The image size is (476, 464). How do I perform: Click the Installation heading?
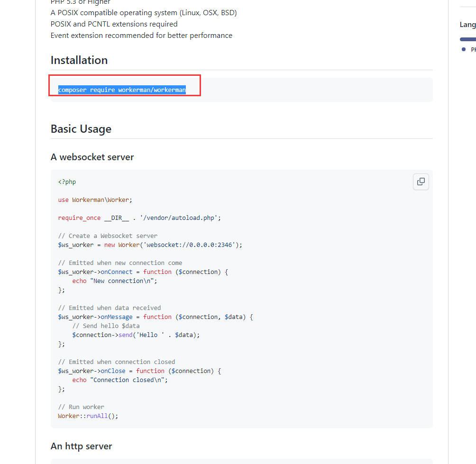(x=79, y=60)
